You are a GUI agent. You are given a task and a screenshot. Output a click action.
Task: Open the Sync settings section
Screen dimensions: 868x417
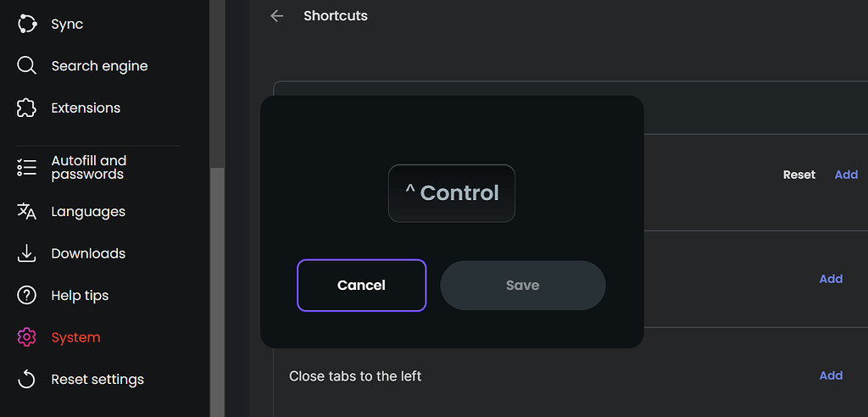point(67,24)
